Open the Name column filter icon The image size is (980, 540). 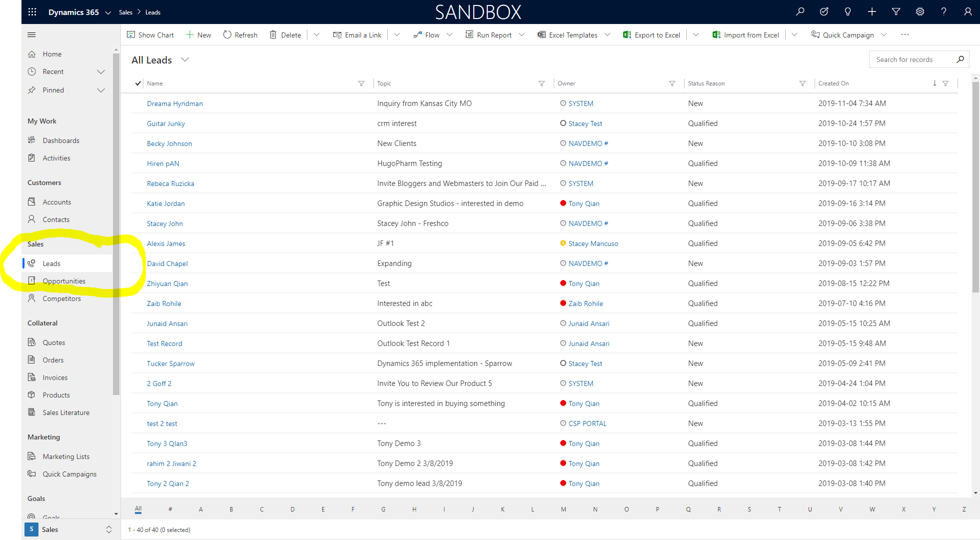pos(361,83)
